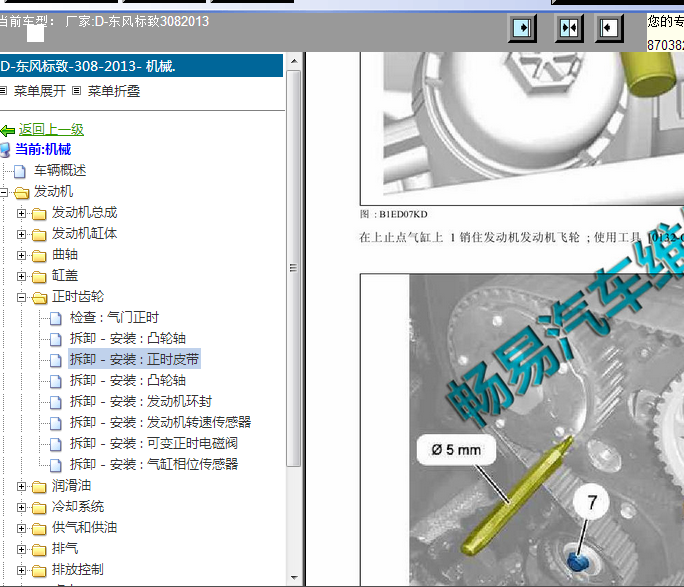Expand the 冷却系统 tree node
The image size is (684, 587).
pos(21,507)
